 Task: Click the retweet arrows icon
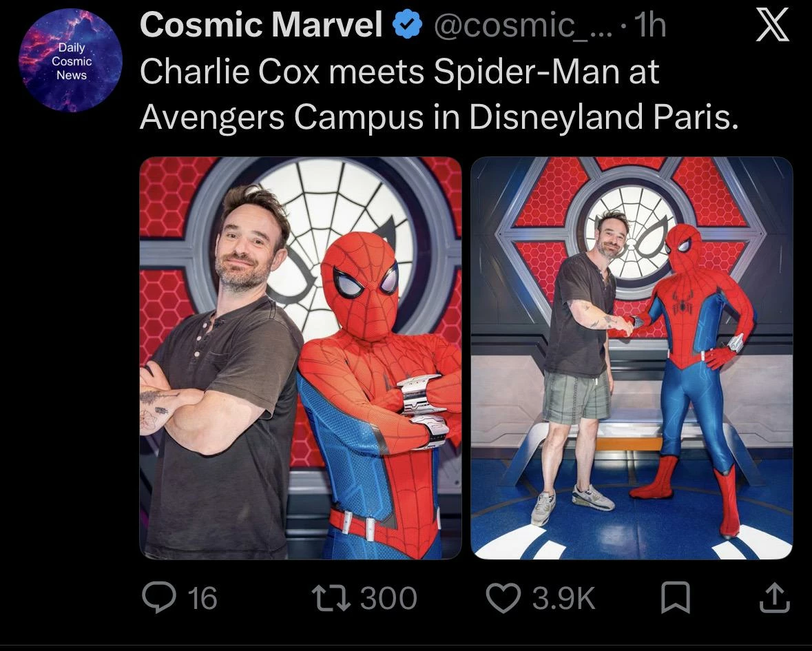(x=331, y=598)
